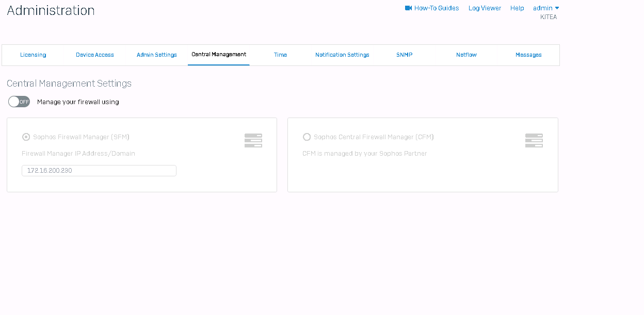Open the Messages tab
This screenshot has width=644, height=315.
coord(528,55)
